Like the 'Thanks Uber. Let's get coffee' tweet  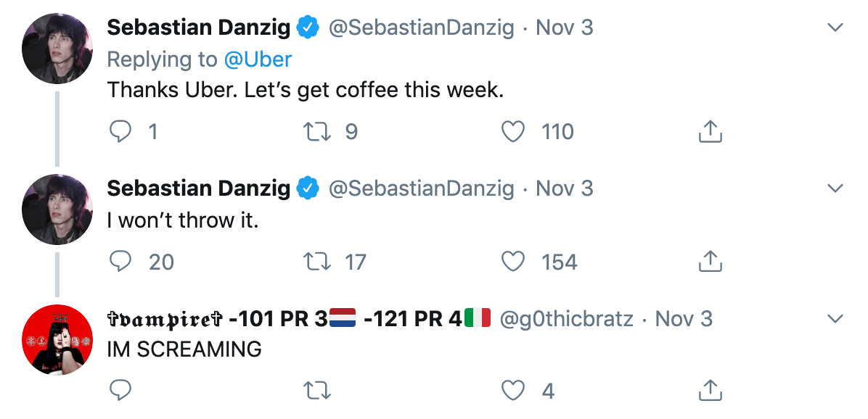pos(513,131)
